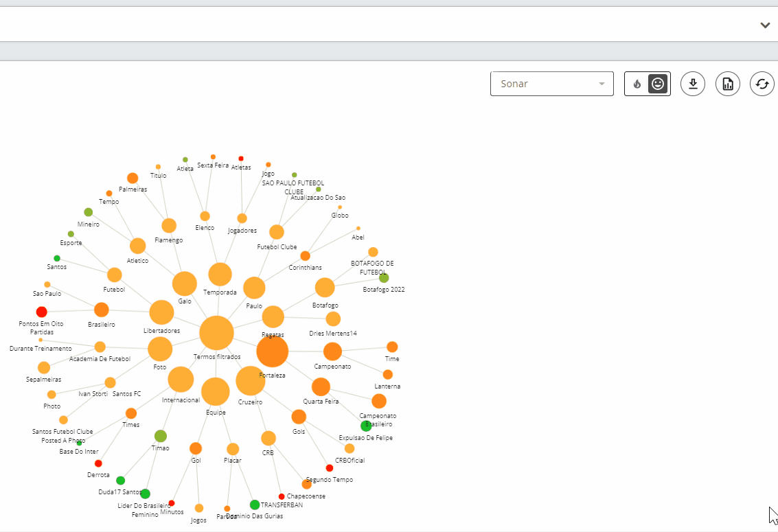Click the "Sexta Feira" text label

point(213,165)
